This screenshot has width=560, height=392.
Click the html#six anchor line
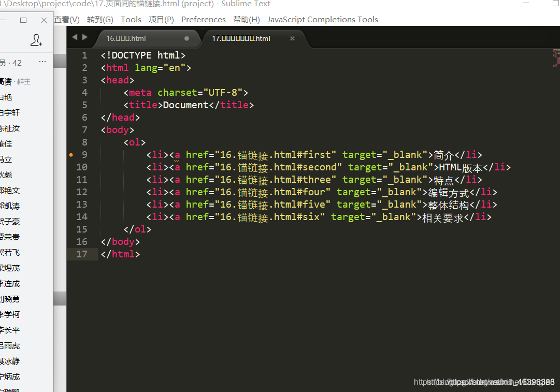pyautogui.click(x=319, y=217)
